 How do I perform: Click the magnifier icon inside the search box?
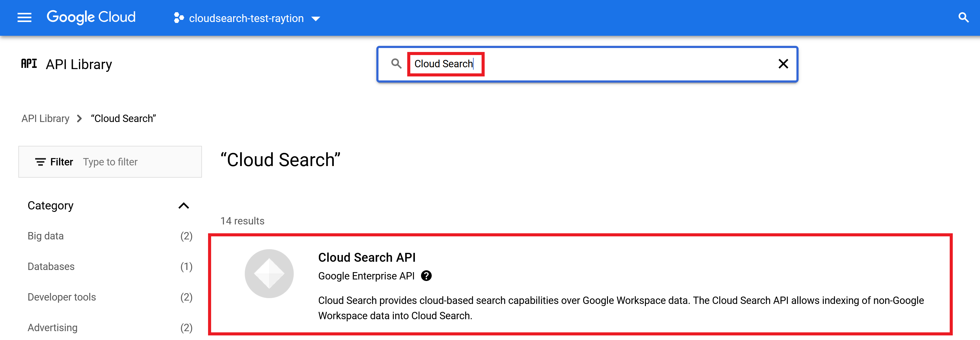pos(397,64)
